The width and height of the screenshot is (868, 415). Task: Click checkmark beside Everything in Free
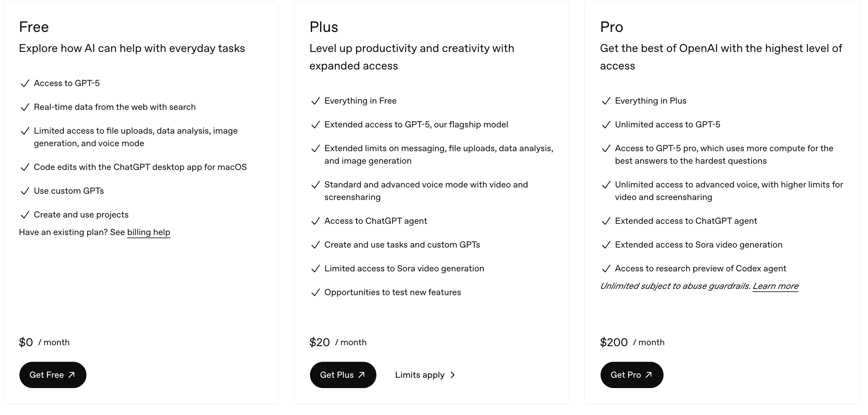tap(315, 101)
